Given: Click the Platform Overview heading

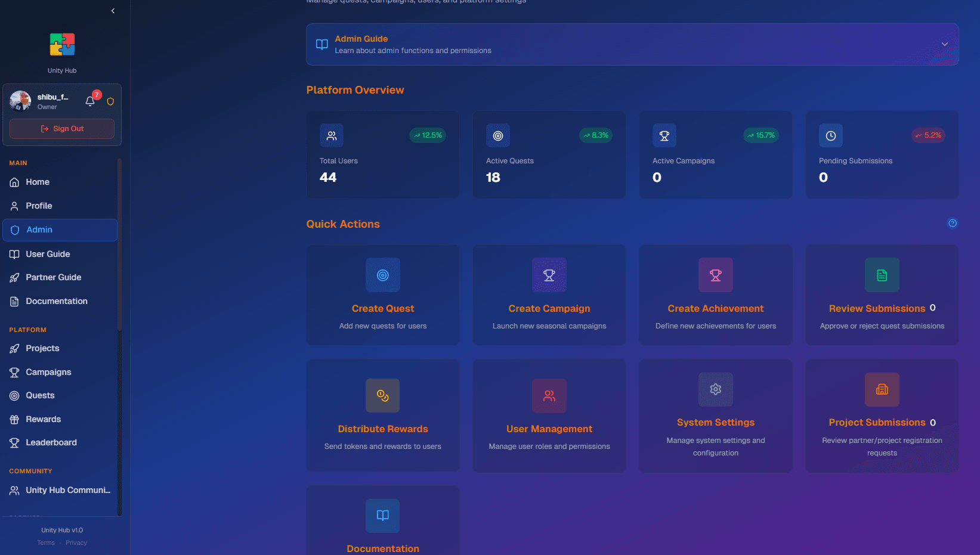Looking at the screenshot, I should [x=355, y=90].
